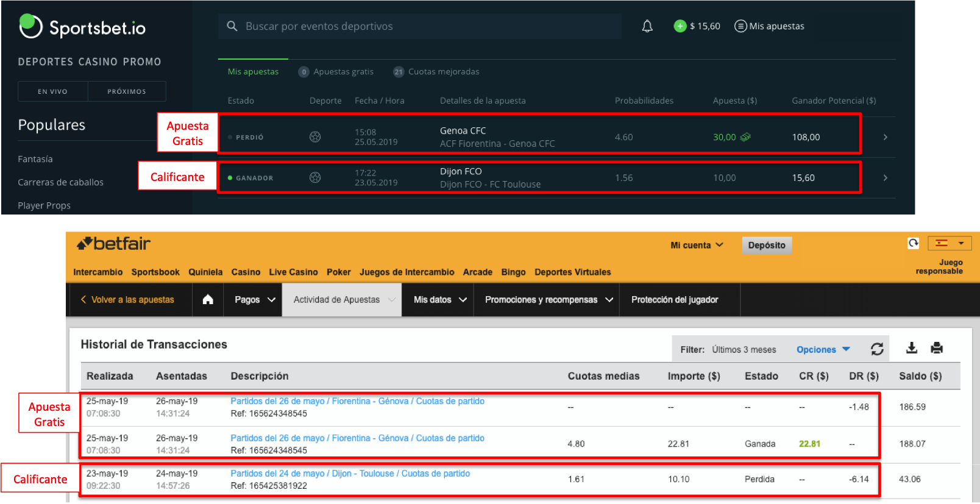Select the EN VIVO button
The image size is (980, 504).
(x=53, y=91)
